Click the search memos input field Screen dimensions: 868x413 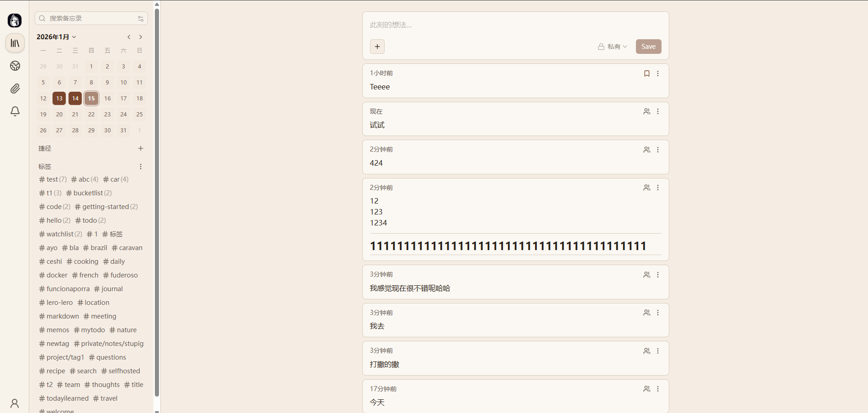(x=91, y=18)
